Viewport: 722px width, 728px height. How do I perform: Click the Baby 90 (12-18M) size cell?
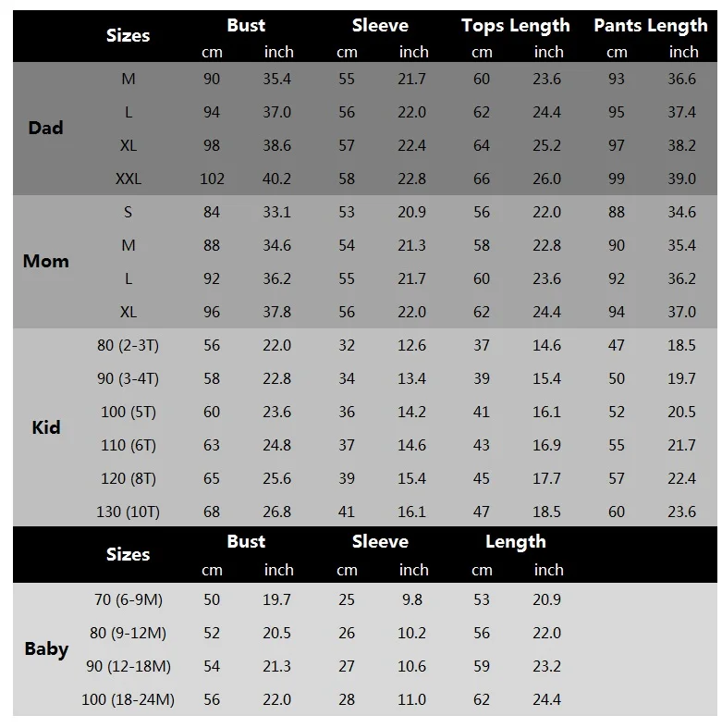pos(128,666)
